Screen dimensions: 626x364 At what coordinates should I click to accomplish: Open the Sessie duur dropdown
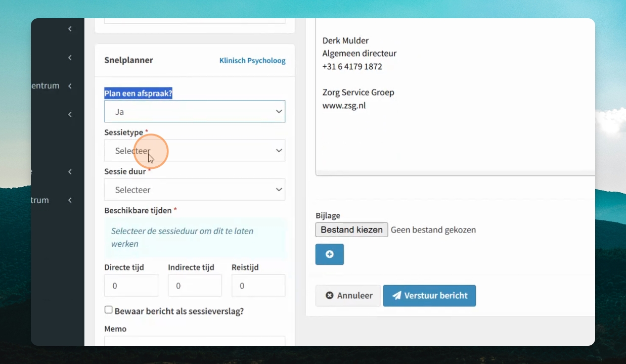point(195,190)
